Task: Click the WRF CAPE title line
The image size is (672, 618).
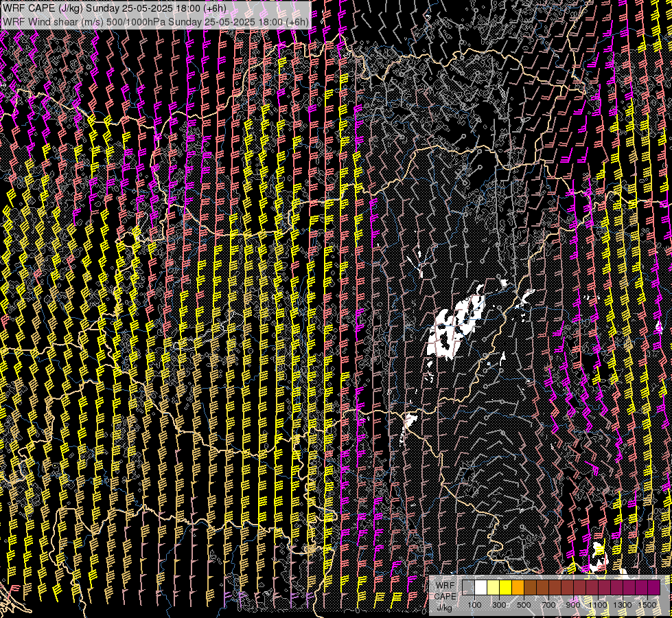Action: tap(114, 8)
